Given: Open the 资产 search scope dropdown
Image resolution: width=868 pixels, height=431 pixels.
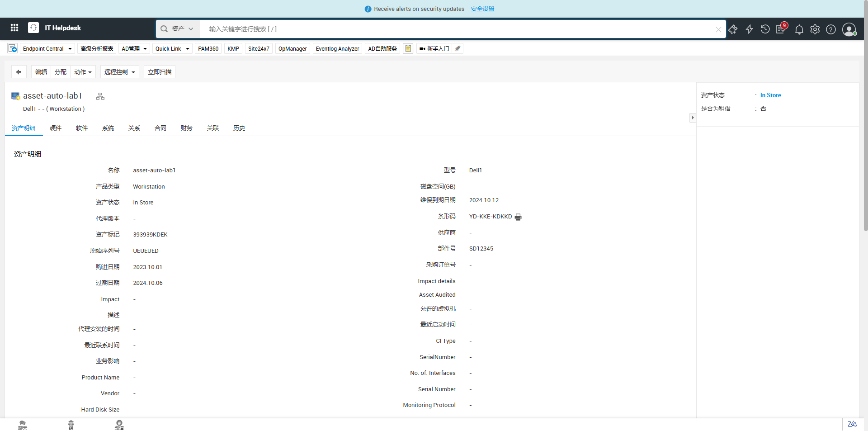Looking at the screenshot, I should click(x=178, y=29).
